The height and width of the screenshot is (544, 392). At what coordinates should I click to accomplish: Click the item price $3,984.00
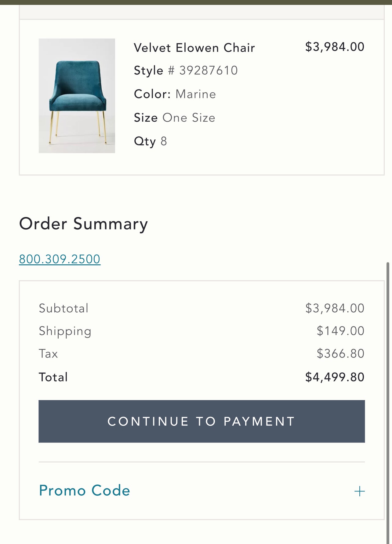[x=335, y=47]
